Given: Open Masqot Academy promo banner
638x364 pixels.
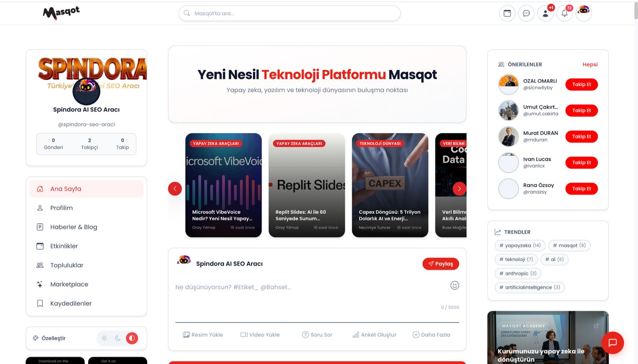Looking at the screenshot, I should pyautogui.click(x=548, y=337).
